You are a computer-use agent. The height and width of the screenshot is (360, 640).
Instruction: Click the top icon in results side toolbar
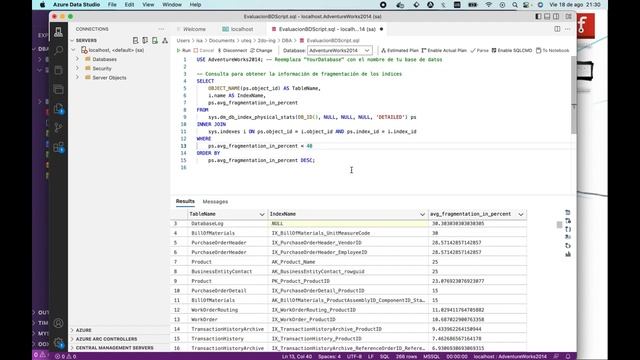568,212
